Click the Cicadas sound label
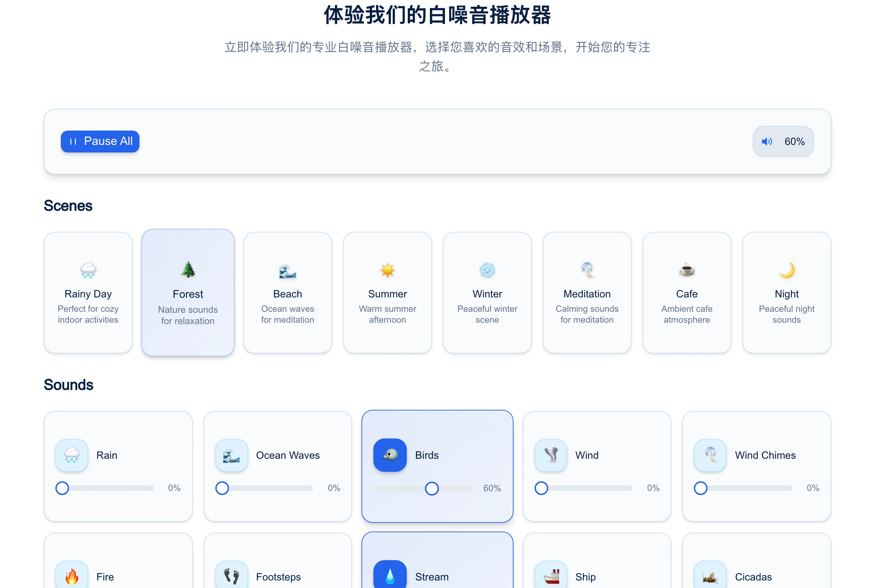Viewport: 875px width, 588px height. 753,577
